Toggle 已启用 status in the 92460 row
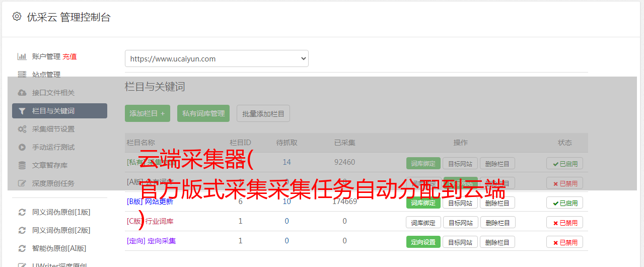The image size is (644, 267). pos(565,163)
